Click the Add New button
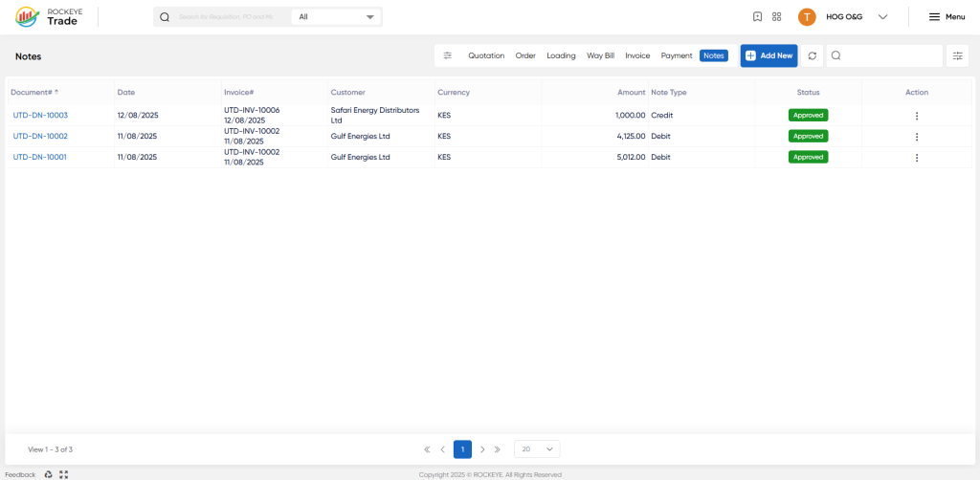 tap(768, 55)
